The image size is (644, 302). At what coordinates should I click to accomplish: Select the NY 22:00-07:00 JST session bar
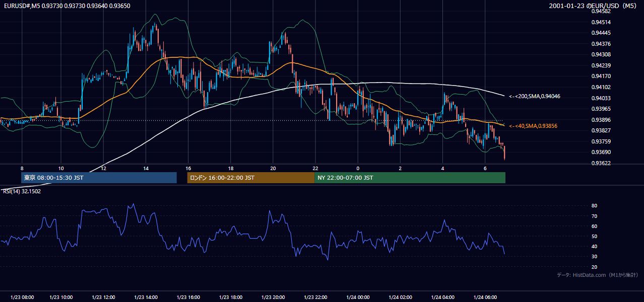[410, 178]
